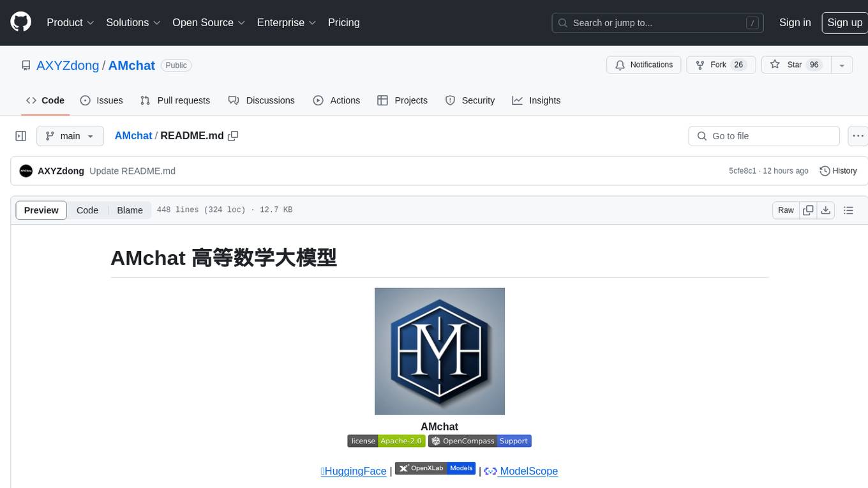This screenshot has width=868, height=488.
Task: Click the OpenXLab Models badge
Action: tap(435, 468)
